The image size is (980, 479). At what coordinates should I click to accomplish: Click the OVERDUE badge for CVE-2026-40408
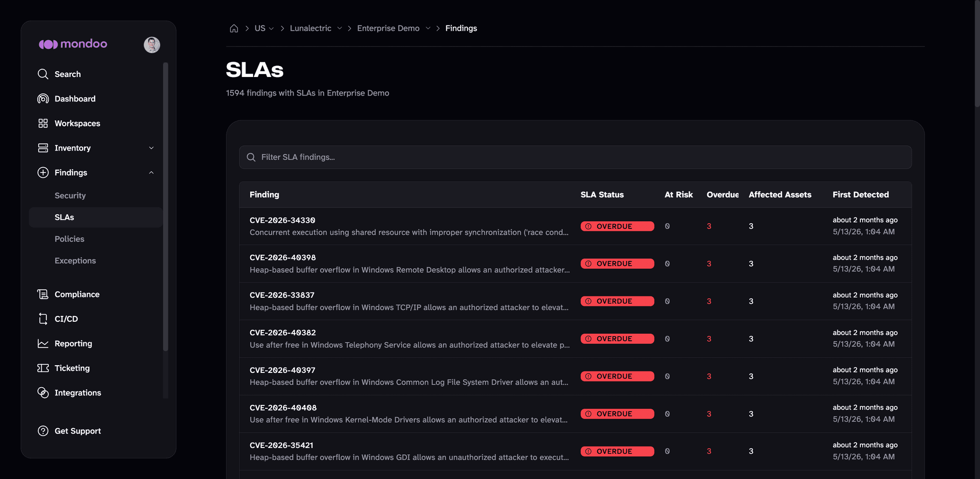[x=617, y=414]
